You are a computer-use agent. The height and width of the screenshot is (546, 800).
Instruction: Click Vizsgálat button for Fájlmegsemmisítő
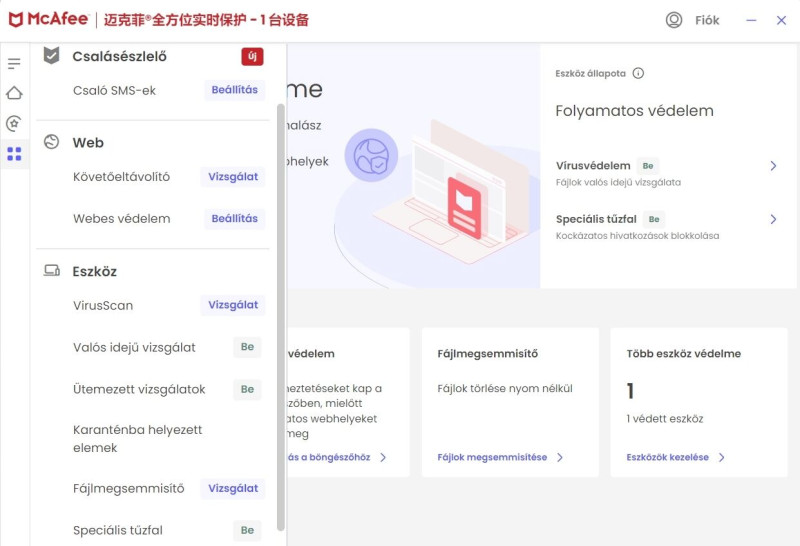coord(233,488)
